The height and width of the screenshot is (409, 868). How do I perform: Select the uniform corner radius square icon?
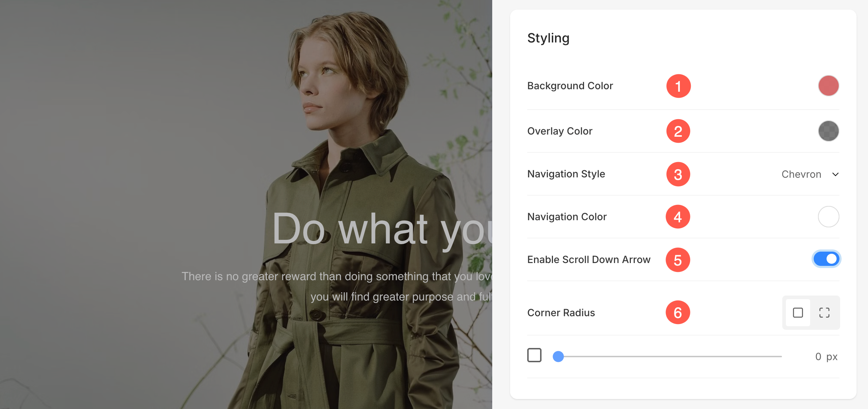[x=798, y=313]
